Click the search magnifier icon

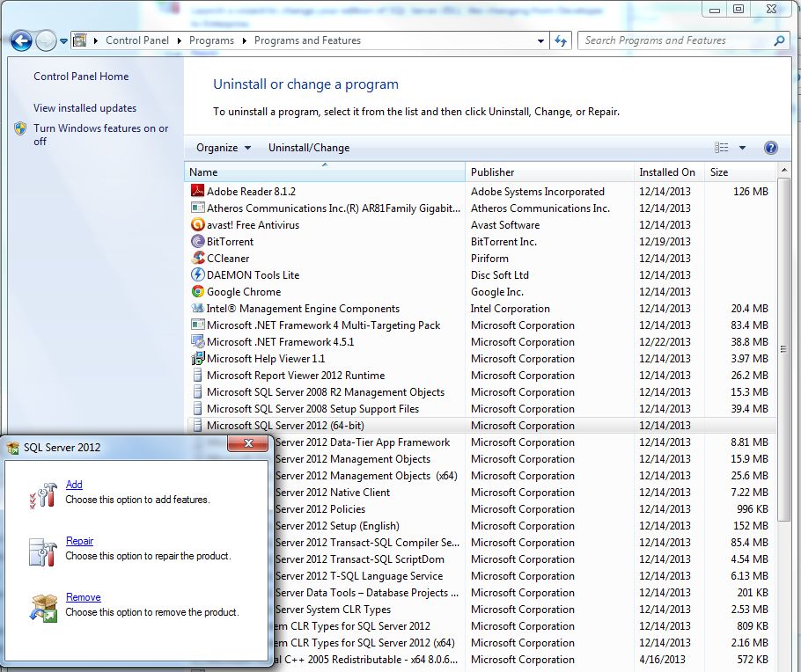pyautogui.click(x=778, y=40)
